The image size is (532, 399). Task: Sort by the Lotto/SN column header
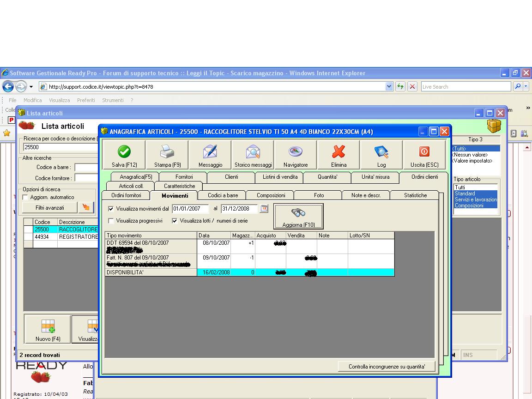click(371, 236)
